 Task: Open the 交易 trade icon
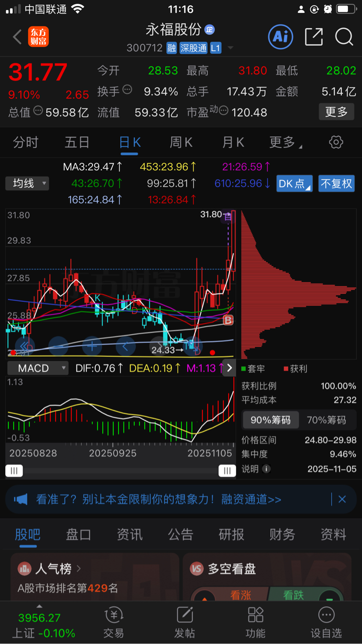(114, 622)
